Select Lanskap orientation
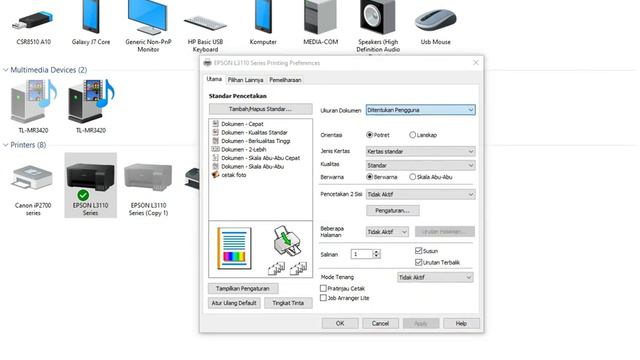Screen dimensions: 640x360 tap(413, 135)
